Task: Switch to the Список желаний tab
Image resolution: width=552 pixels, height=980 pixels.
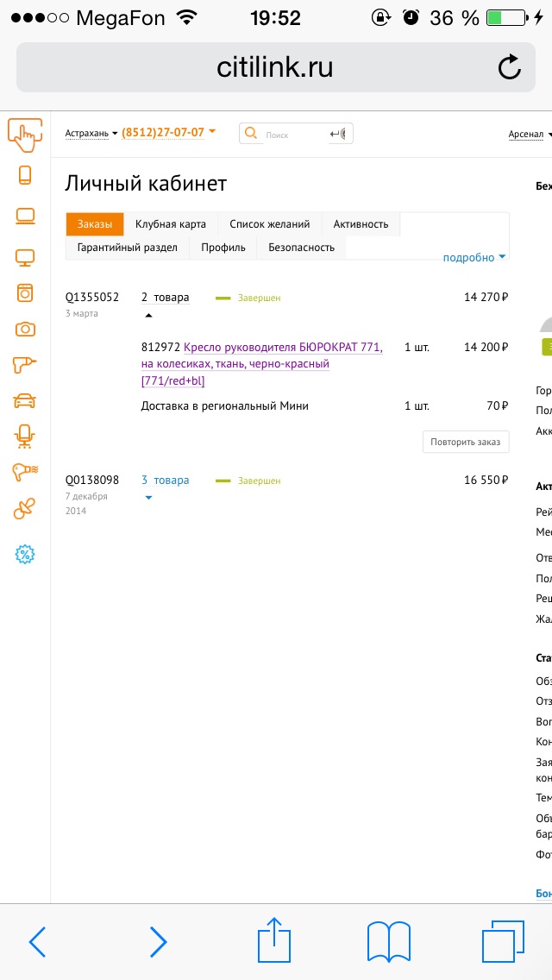Action: tap(269, 224)
